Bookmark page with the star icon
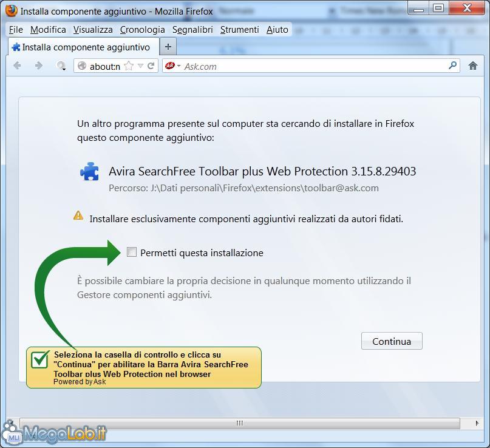This screenshot has height=448, width=490. pos(129,66)
